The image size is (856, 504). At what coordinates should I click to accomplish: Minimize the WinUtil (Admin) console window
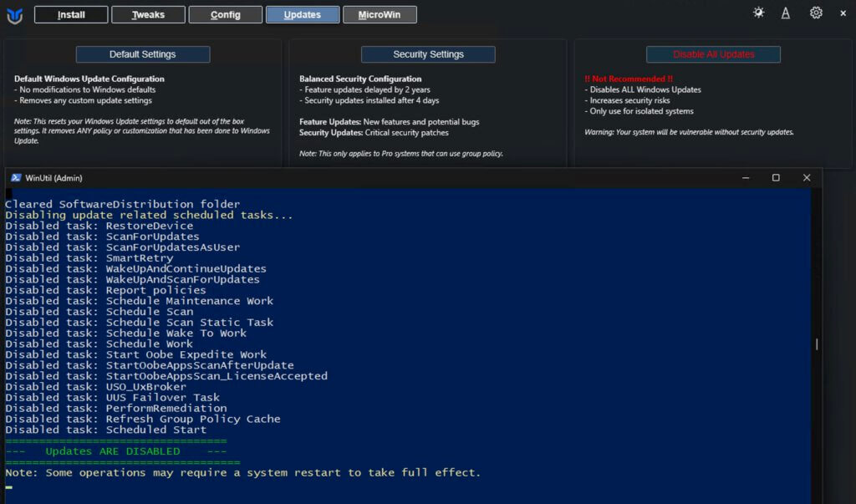[746, 178]
